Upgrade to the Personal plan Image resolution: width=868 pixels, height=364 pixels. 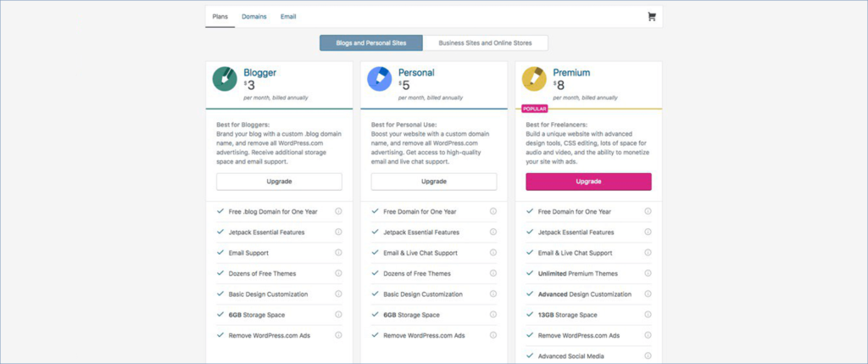pyautogui.click(x=434, y=182)
